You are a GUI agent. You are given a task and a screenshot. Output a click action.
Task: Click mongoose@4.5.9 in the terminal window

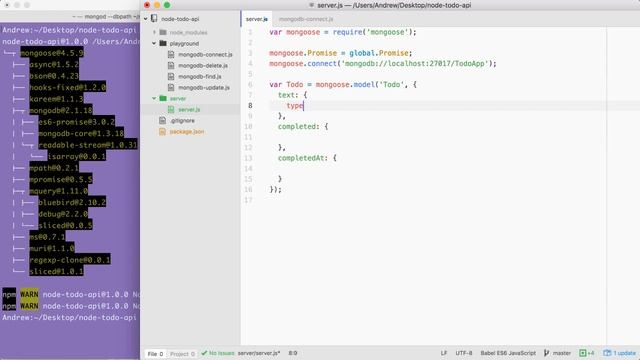tap(52, 53)
